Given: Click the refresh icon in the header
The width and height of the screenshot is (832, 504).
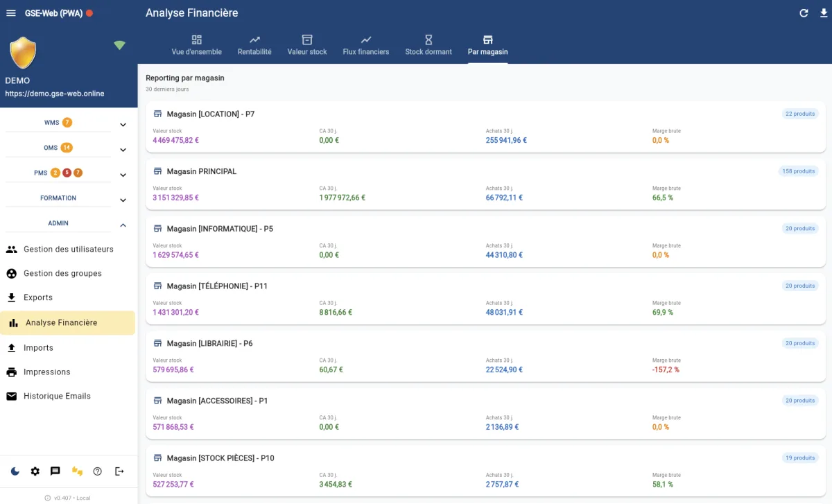Looking at the screenshot, I should 804,13.
